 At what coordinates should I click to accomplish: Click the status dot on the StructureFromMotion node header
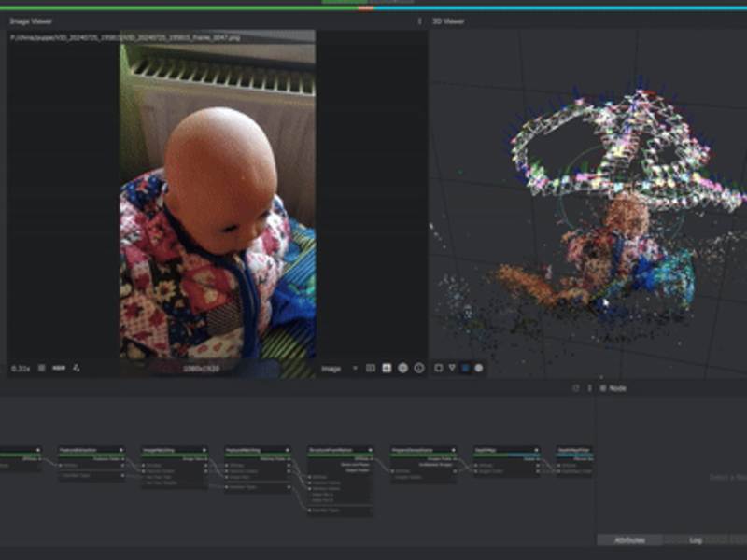(370, 450)
